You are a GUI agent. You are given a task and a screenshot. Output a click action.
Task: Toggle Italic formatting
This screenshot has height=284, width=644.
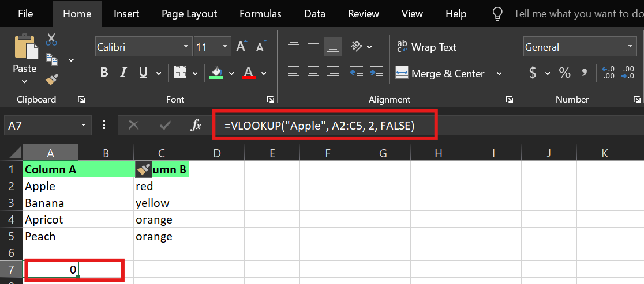(123, 73)
